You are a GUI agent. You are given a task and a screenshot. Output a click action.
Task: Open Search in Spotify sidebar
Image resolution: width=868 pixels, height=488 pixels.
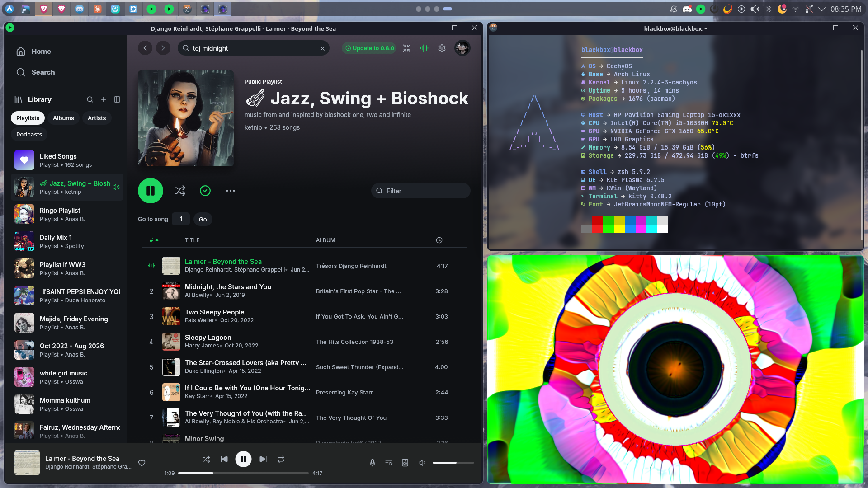pyautogui.click(x=35, y=72)
